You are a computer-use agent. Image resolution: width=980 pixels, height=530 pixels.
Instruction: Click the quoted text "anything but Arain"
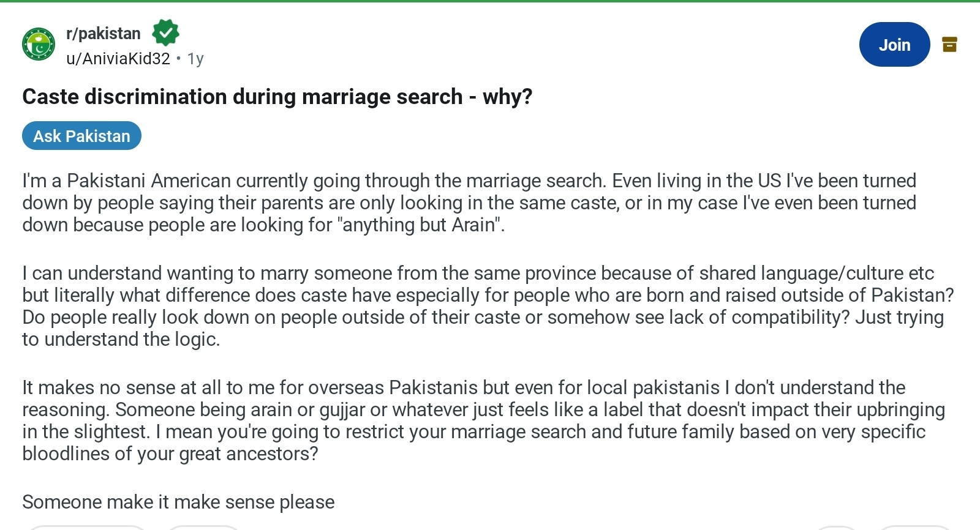[x=419, y=225]
